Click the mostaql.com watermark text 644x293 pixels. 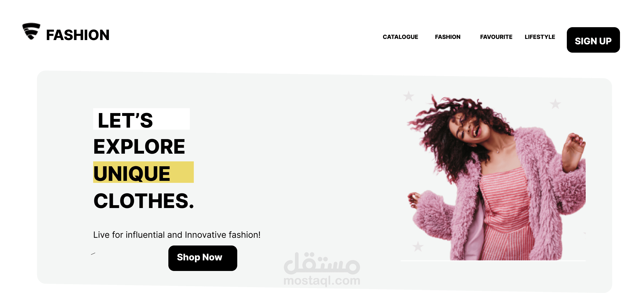coord(322,281)
